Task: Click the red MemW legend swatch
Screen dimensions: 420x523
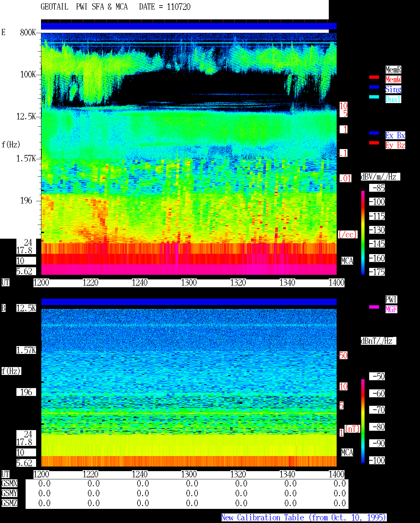Action: [x=374, y=77]
